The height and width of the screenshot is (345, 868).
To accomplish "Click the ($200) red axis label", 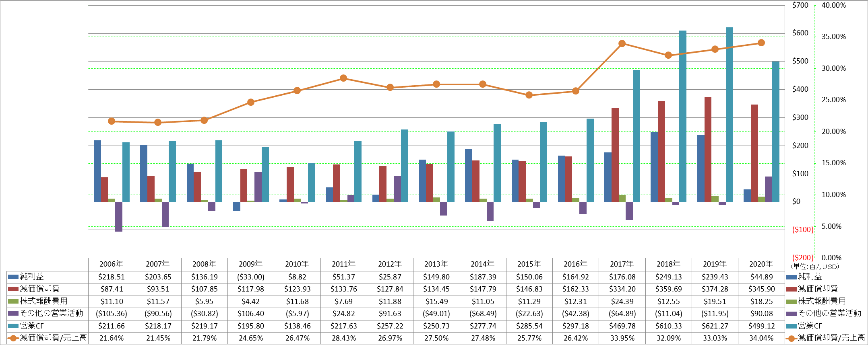I will [803, 258].
